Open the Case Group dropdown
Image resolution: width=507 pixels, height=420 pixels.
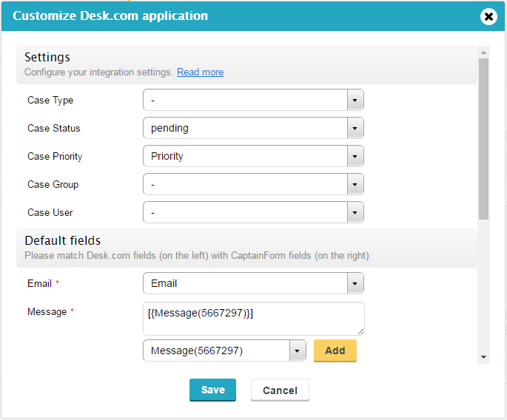coord(253,184)
